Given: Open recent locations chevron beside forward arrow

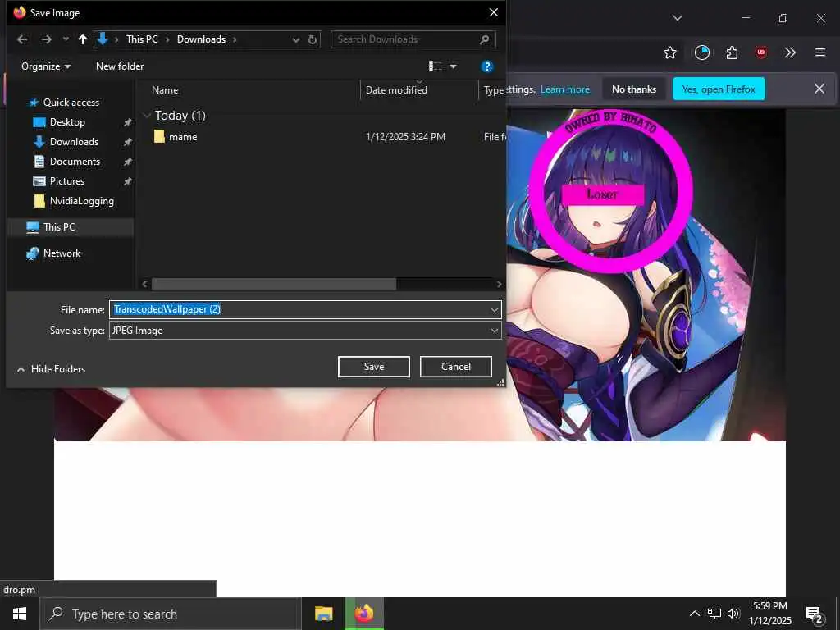Looking at the screenshot, I should 66,39.
